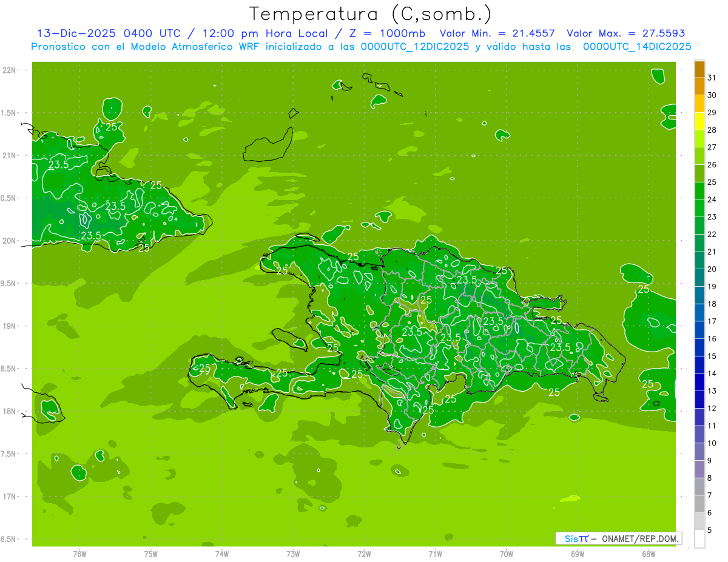Click the '17N' latitude axis label
Image resolution: width=728 pixels, height=562 pixels.
click(9, 497)
